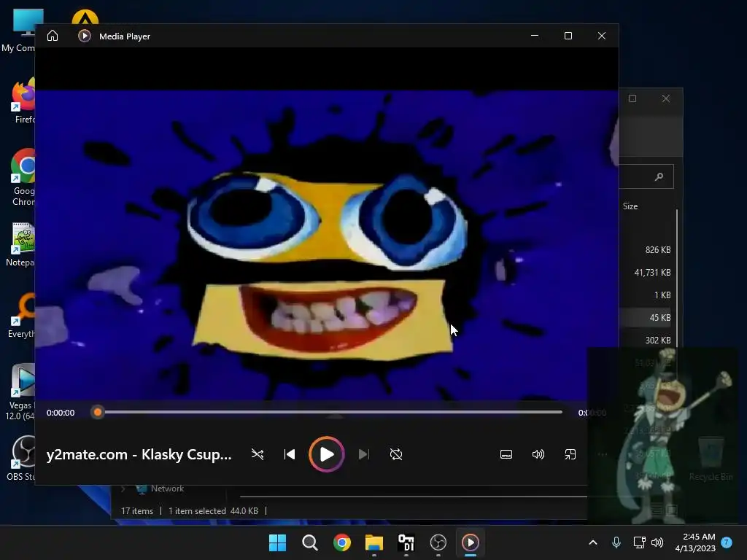
Task: Open Chrome from the taskbar
Action: tap(341, 542)
